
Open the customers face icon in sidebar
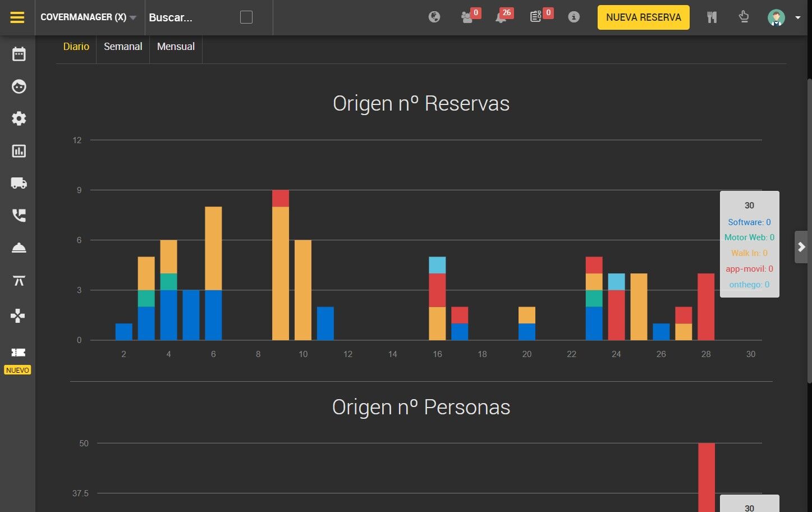19,86
